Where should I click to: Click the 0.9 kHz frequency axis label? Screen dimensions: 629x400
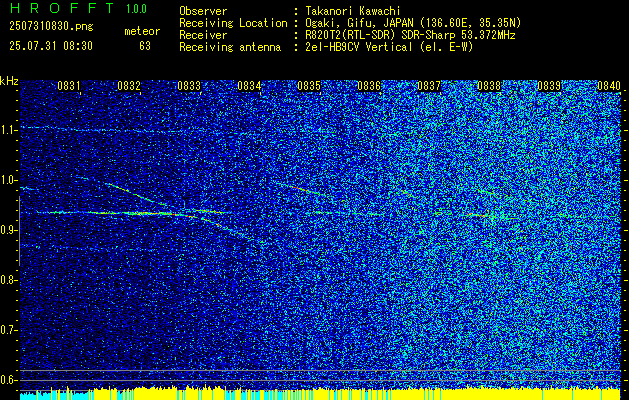(x=7, y=230)
